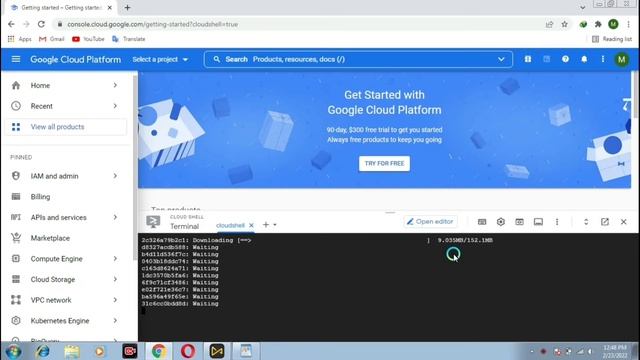
Task: Expand the Kubernetes Engine submenu chevron
Action: click(x=115, y=321)
